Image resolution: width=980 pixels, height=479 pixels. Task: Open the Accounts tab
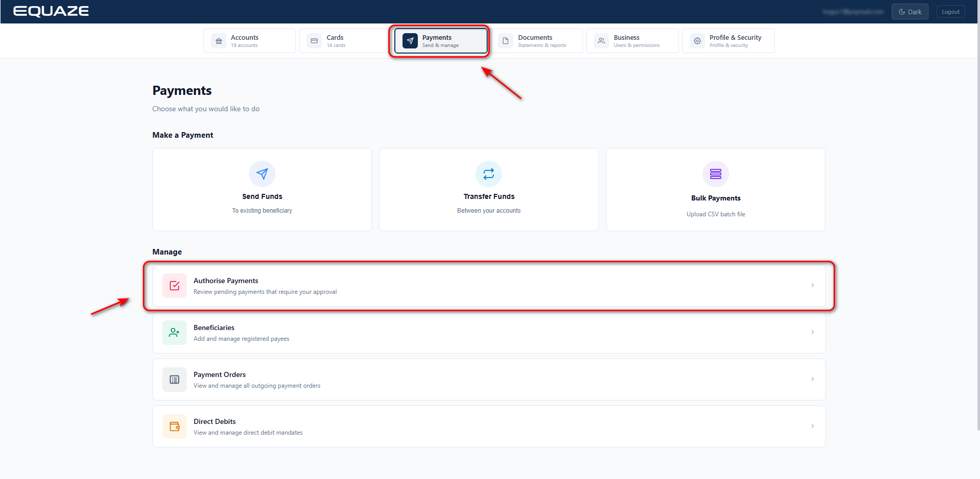coord(249,41)
